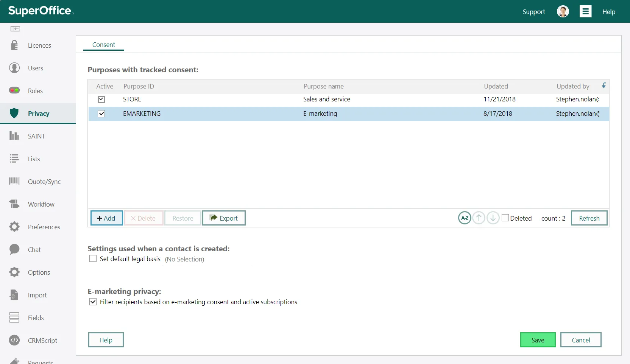Viewport: 630px width, 364px height.
Task: Open the default legal basis dropdown
Action: [x=207, y=260]
